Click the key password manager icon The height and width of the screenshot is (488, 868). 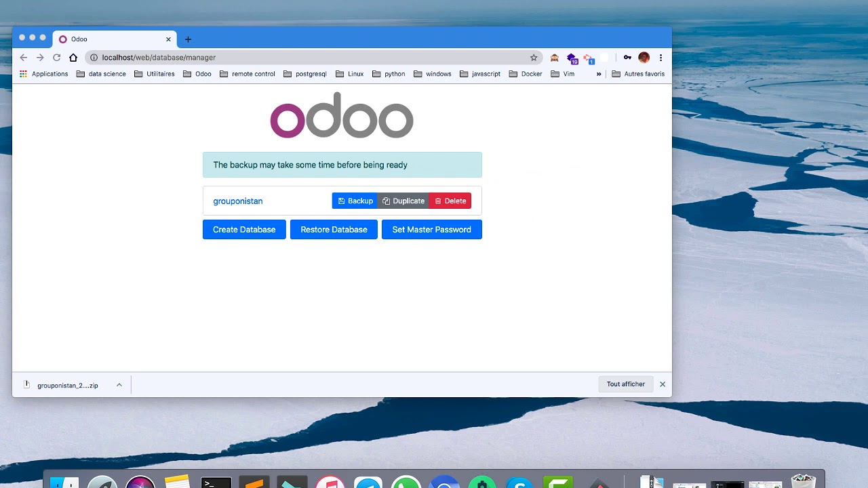(628, 58)
